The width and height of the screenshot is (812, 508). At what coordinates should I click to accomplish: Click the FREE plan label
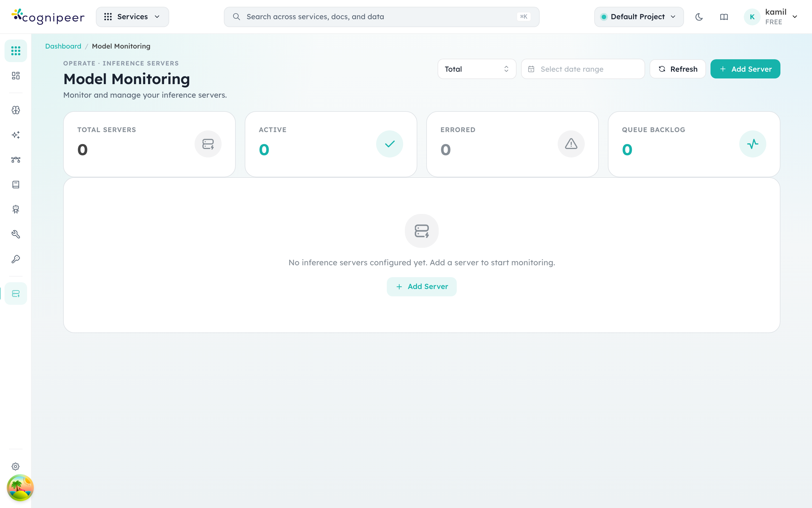pyautogui.click(x=774, y=22)
